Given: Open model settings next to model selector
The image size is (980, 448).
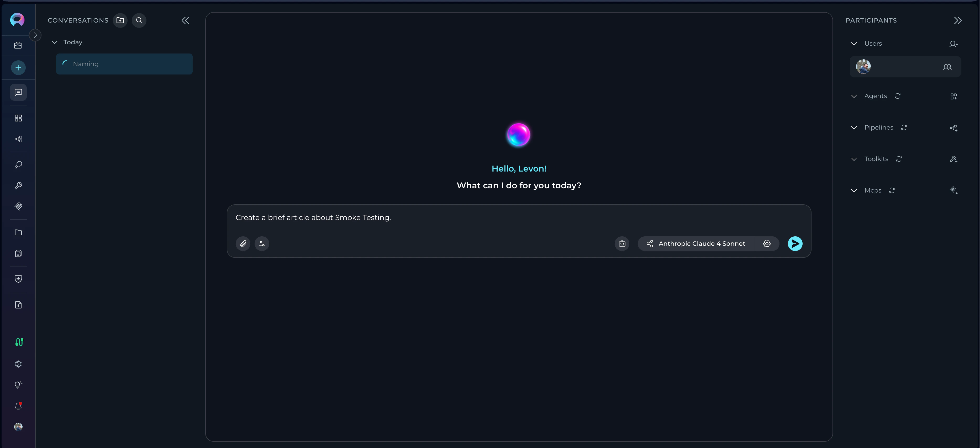Looking at the screenshot, I should click(x=767, y=244).
